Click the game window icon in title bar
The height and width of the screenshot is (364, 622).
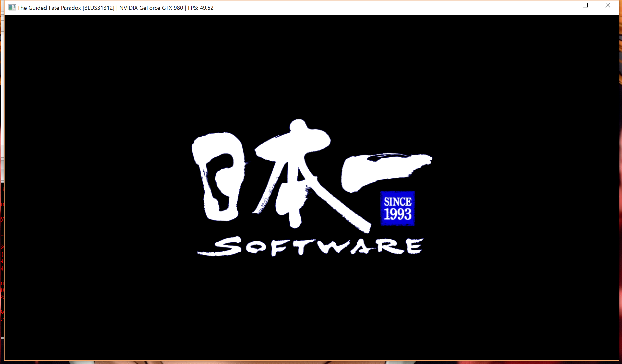point(12,8)
